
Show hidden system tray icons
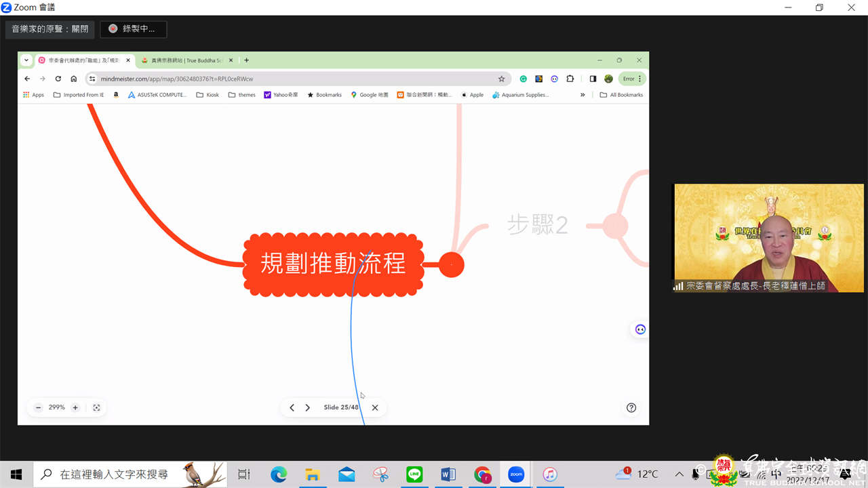[x=679, y=474]
